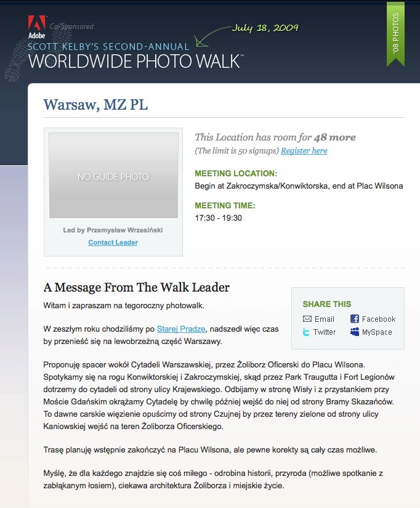The height and width of the screenshot is (508, 420).
Task: Follow the Starej Pradze link
Action: tap(181, 329)
